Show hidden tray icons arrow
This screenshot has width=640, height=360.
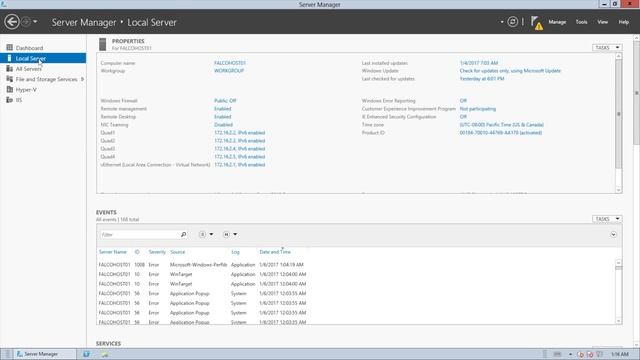570,354
